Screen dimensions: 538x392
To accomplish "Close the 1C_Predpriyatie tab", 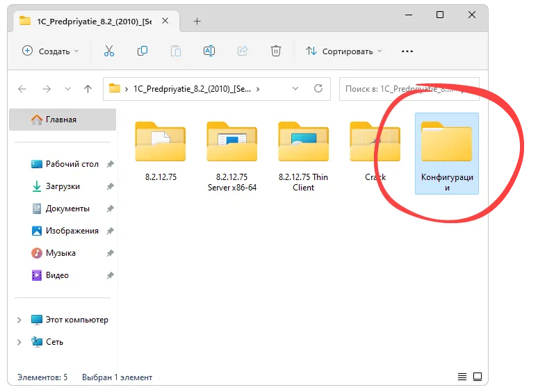I will [x=165, y=21].
